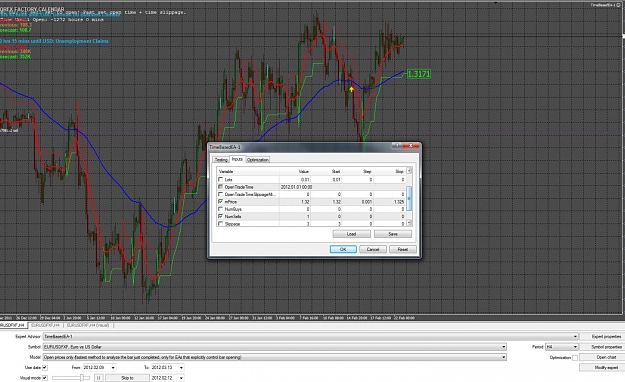This screenshot has height=382, width=625.
Task: Enable the Optimization checkbox in tester
Action: coord(574,358)
